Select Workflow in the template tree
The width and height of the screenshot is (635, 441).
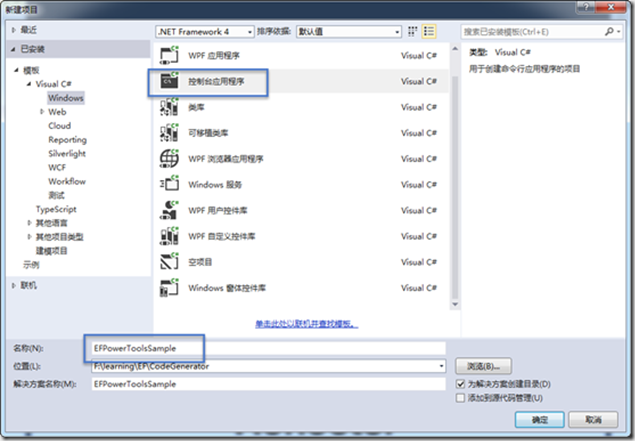pos(67,181)
